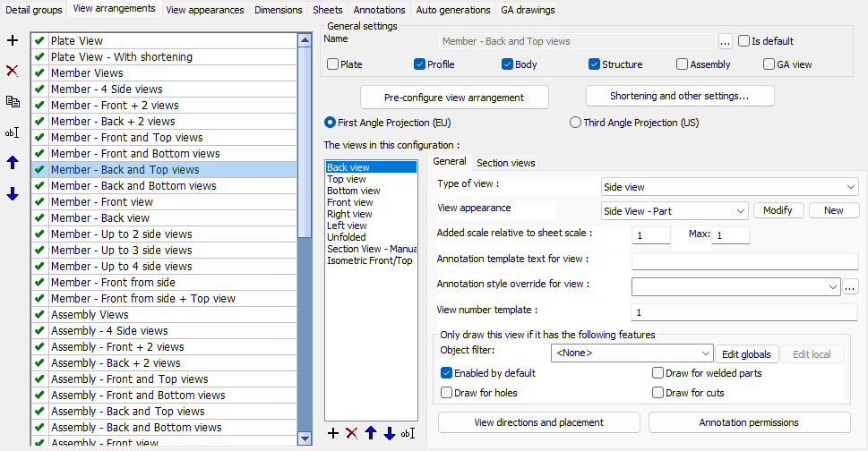Check the Draw for holes option
Viewport: 868px width, 451px height.
click(x=447, y=393)
